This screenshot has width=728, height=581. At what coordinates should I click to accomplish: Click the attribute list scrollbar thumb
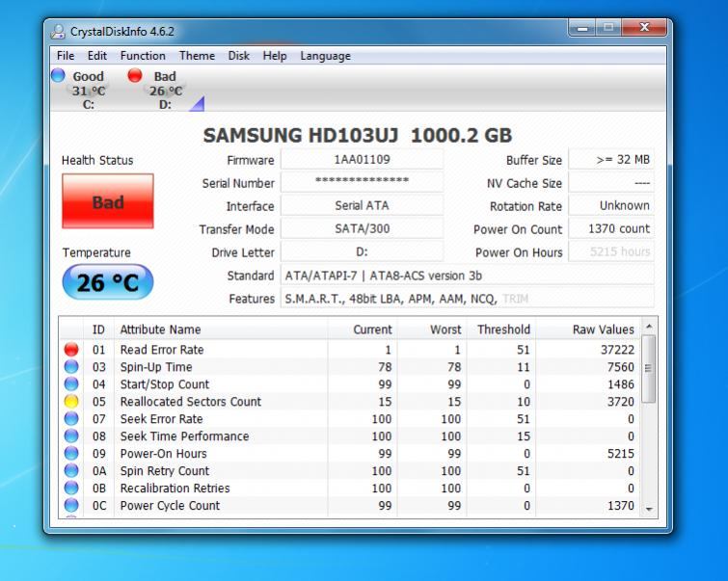649,368
